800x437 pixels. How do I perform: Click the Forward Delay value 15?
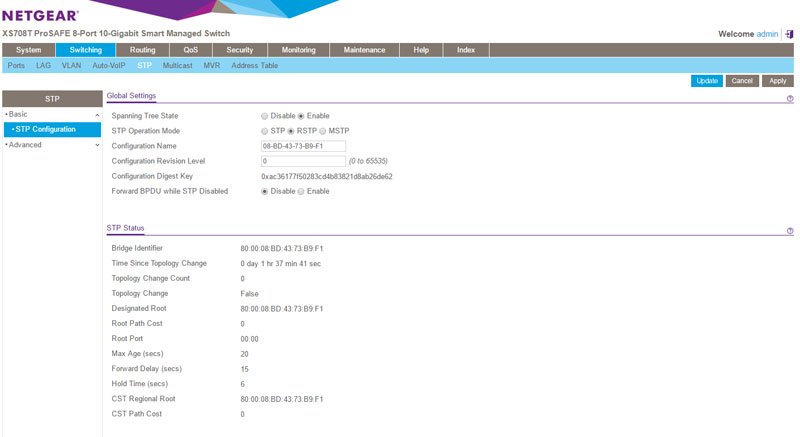tap(244, 369)
